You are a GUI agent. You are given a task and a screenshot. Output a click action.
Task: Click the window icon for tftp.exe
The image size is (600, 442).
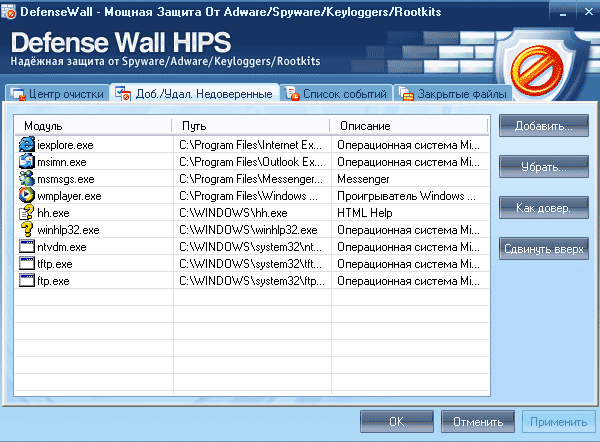coord(26,263)
